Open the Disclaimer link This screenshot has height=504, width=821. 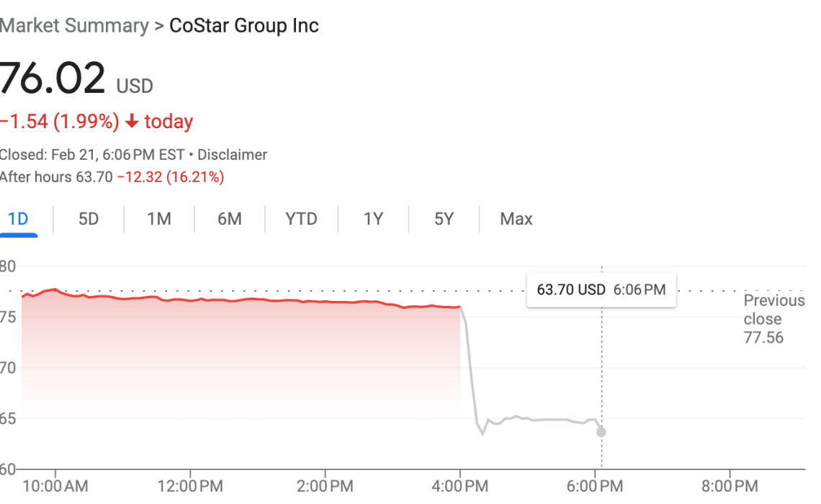[x=232, y=155]
